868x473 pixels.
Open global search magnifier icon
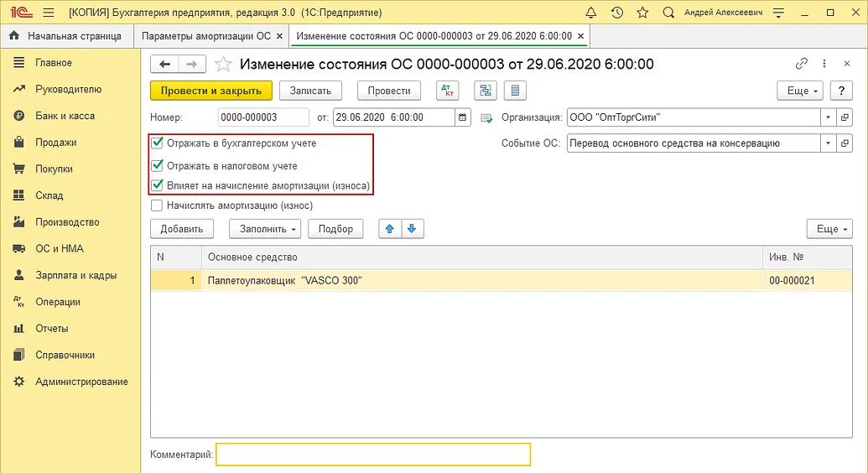tap(668, 13)
